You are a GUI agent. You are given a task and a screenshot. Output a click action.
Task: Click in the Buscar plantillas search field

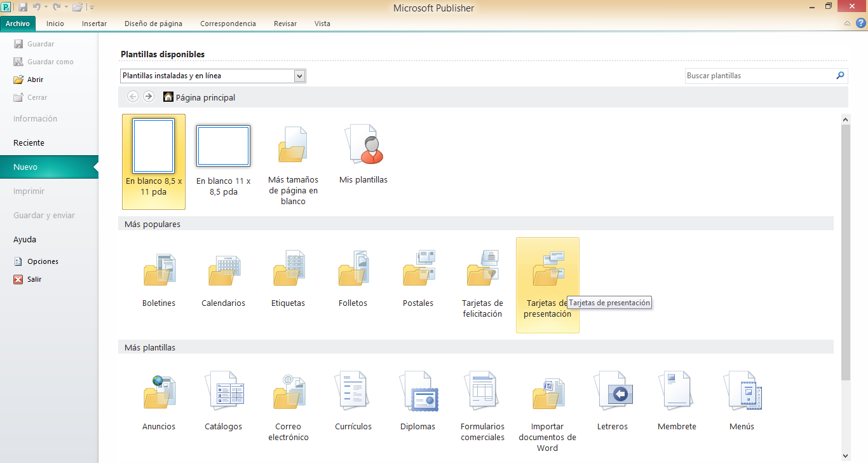759,76
